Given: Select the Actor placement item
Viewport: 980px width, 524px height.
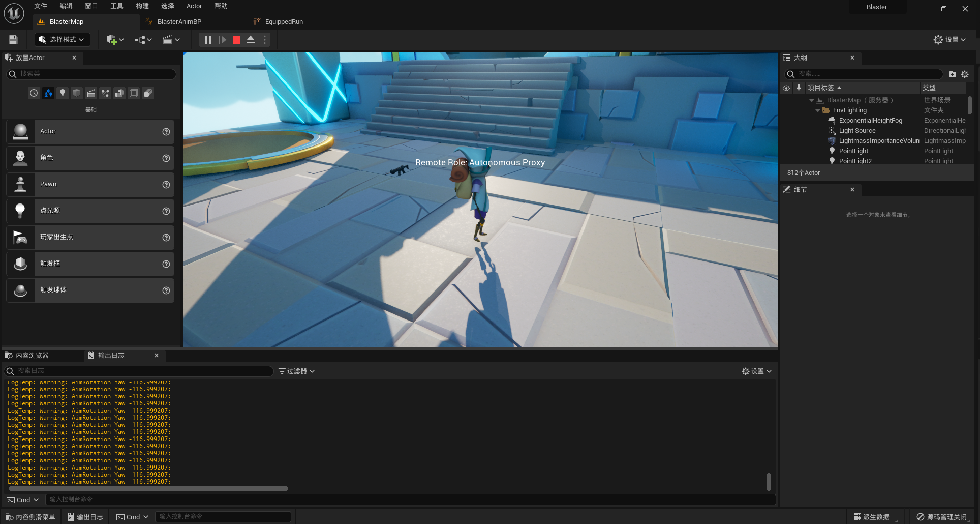Looking at the screenshot, I should [x=90, y=131].
